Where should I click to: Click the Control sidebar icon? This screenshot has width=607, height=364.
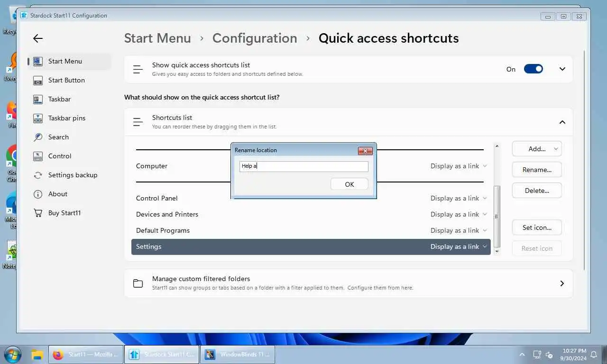38,156
